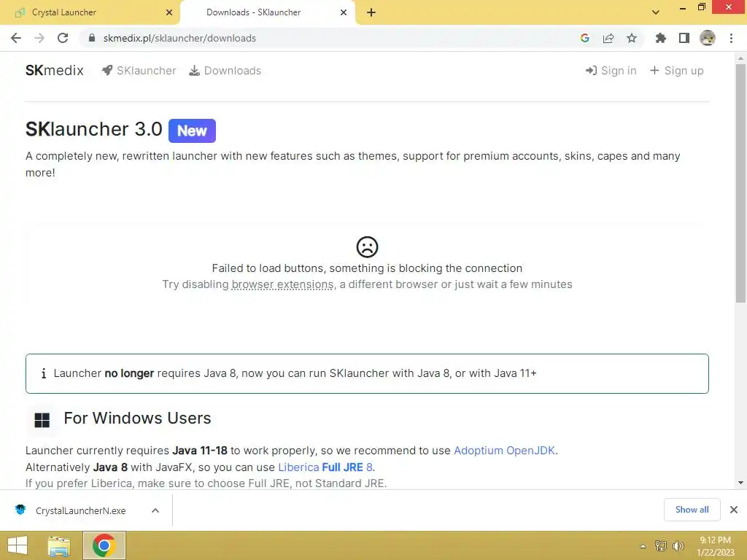The image size is (747, 560).
Task: Click Sign in
Action: coord(611,71)
